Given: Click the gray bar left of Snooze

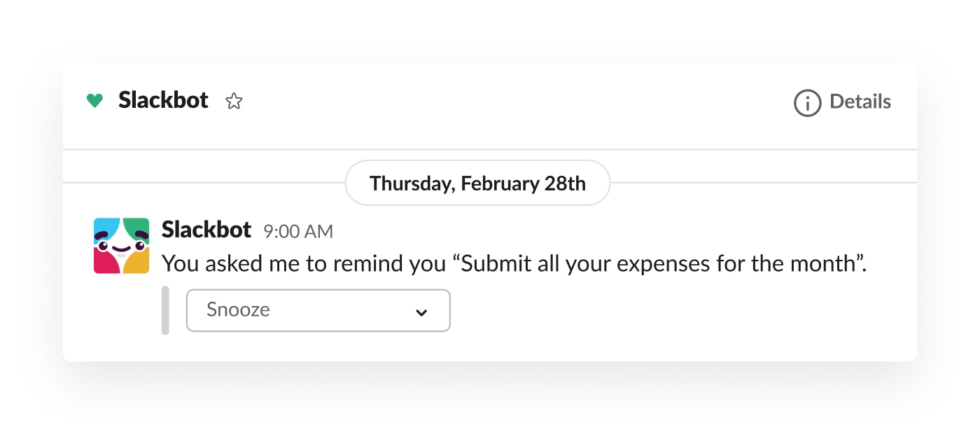Looking at the screenshot, I should tap(165, 310).
